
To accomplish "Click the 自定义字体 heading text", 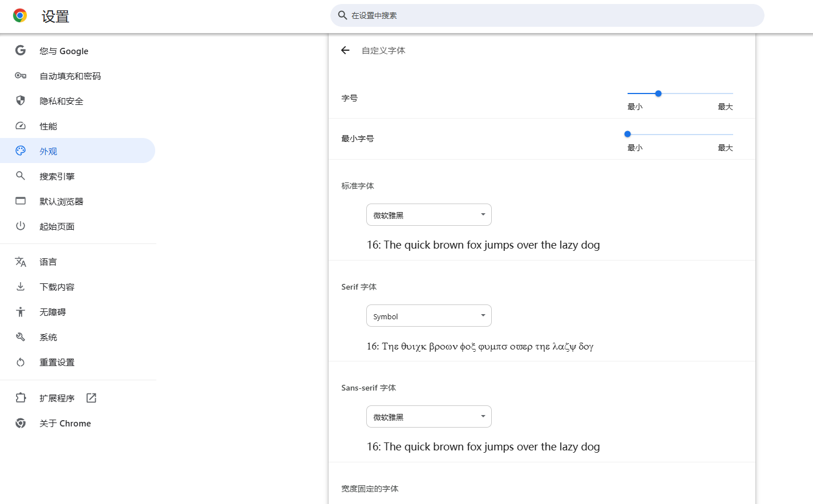I will (x=383, y=51).
